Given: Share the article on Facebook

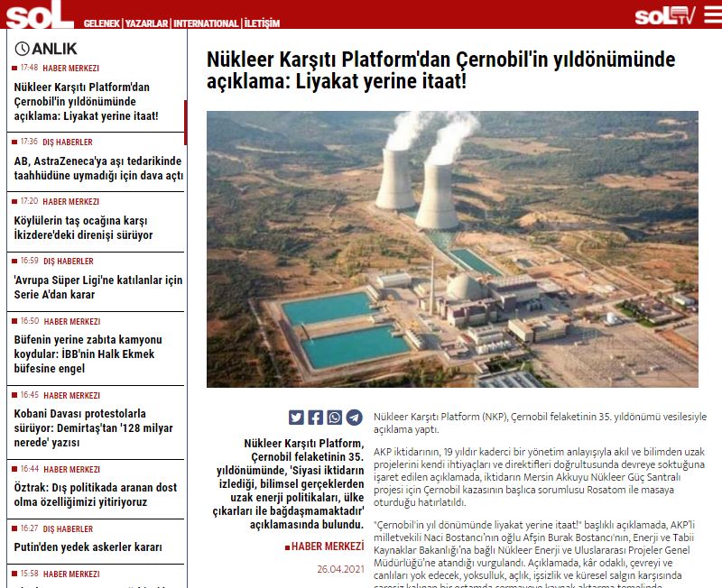Looking at the screenshot, I should click(x=315, y=418).
